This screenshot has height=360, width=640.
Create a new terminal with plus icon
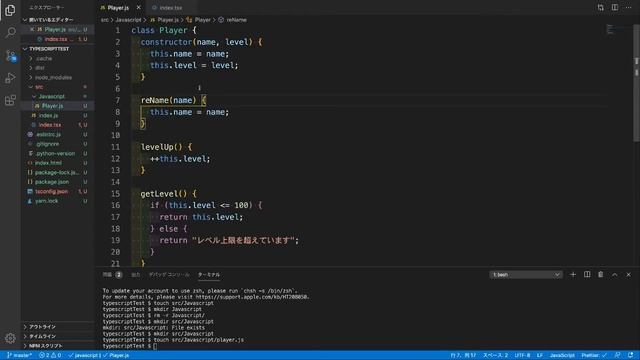point(573,275)
